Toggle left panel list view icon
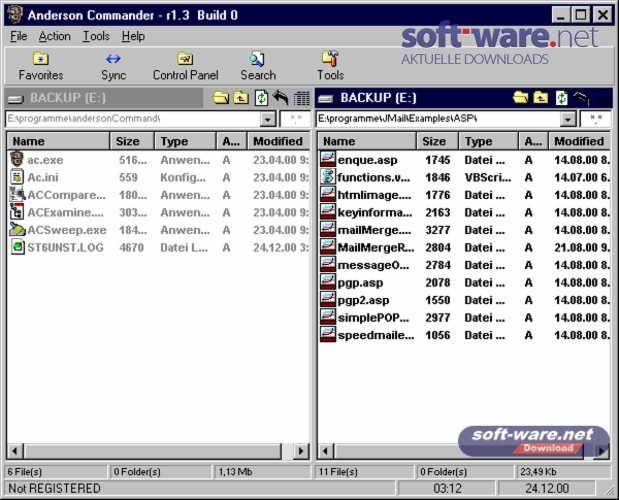The width and height of the screenshot is (619, 500). click(302, 98)
